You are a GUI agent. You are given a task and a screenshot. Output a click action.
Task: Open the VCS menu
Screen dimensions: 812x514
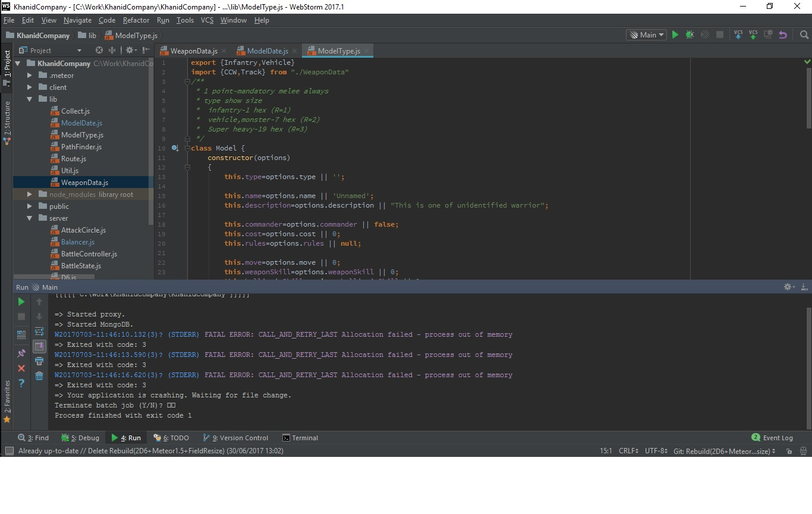(x=207, y=20)
